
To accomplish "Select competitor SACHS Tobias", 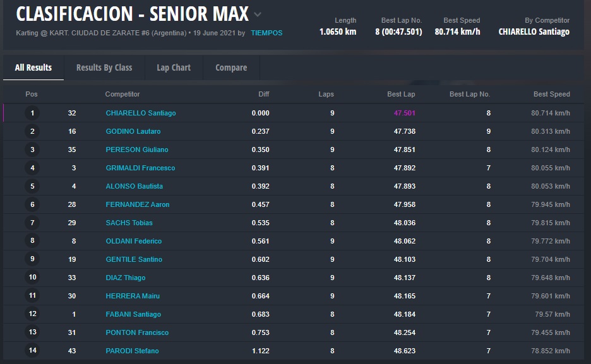I will (129, 223).
